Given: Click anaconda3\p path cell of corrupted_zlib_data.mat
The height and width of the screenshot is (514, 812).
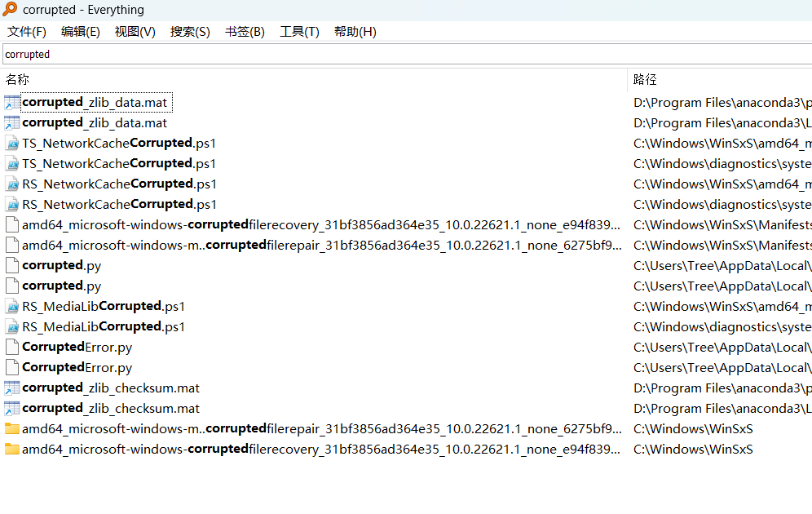Looking at the screenshot, I should [722, 103].
